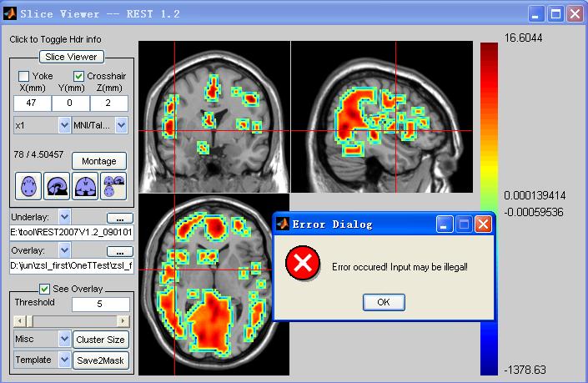Viewport: 588px width, 383px height.
Task: Click the Z(mm) coordinate field
Action: tap(108, 103)
